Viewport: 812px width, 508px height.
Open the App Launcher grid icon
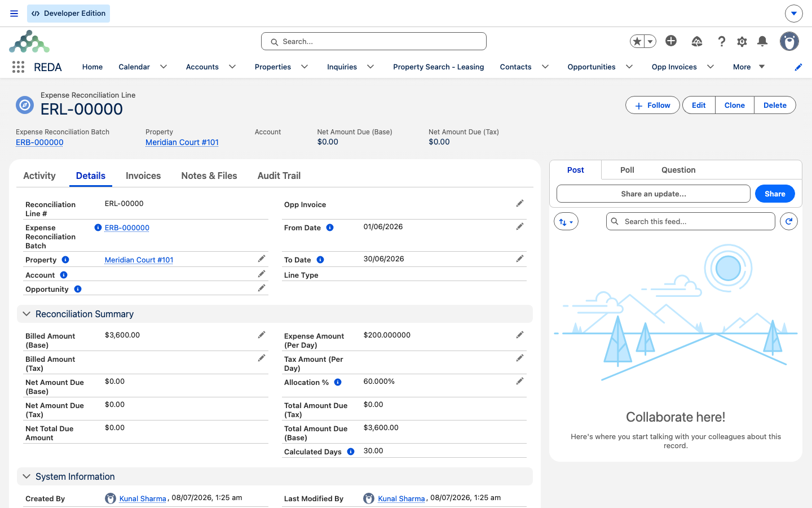(x=18, y=67)
